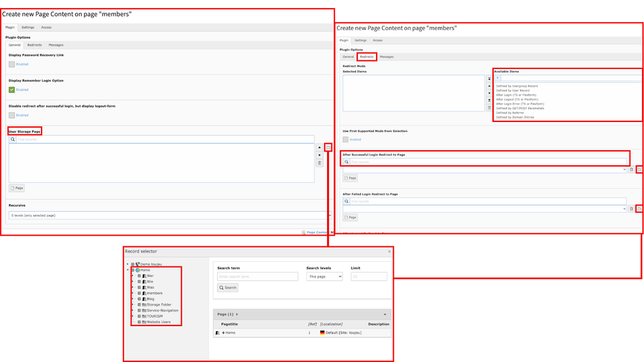Screen dimensions: 644x362
Task: Open folder browser for After Successful Login Redirect
Action: [x=639, y=170]
